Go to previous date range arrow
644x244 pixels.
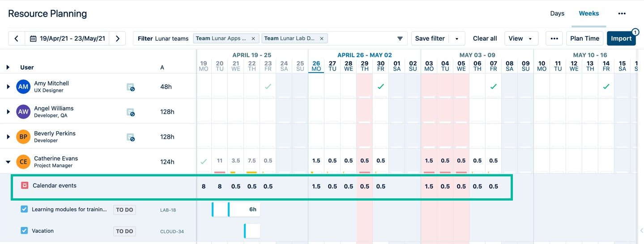pyautogui.click(x=17, y=39)
